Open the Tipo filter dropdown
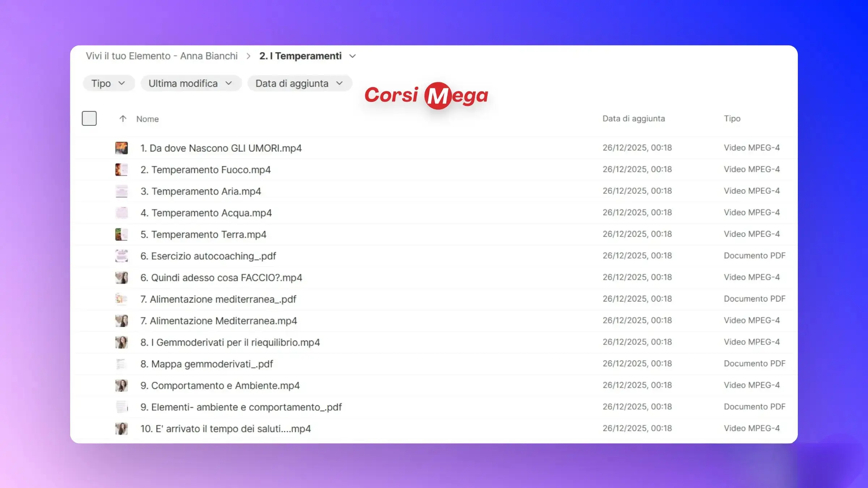 coord(108,84)
